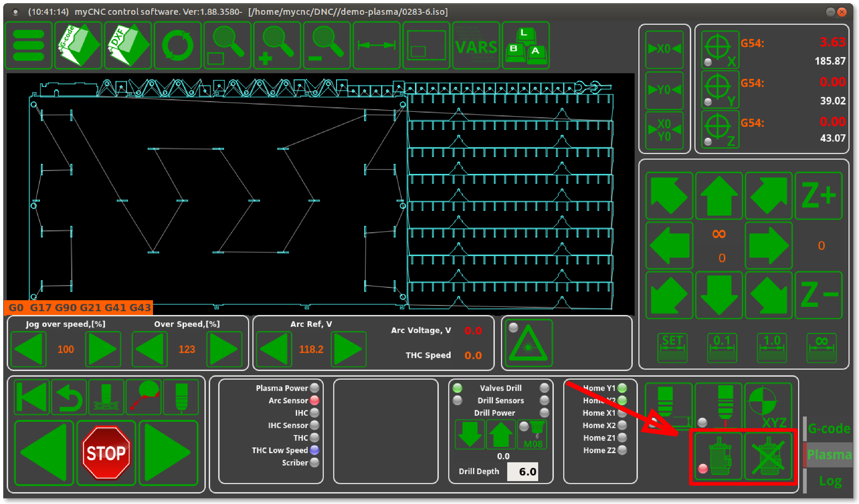Click the XYZ homing icon
Image resolution: width=859 pixels, height=504 pixels.
tap(768, 406)
